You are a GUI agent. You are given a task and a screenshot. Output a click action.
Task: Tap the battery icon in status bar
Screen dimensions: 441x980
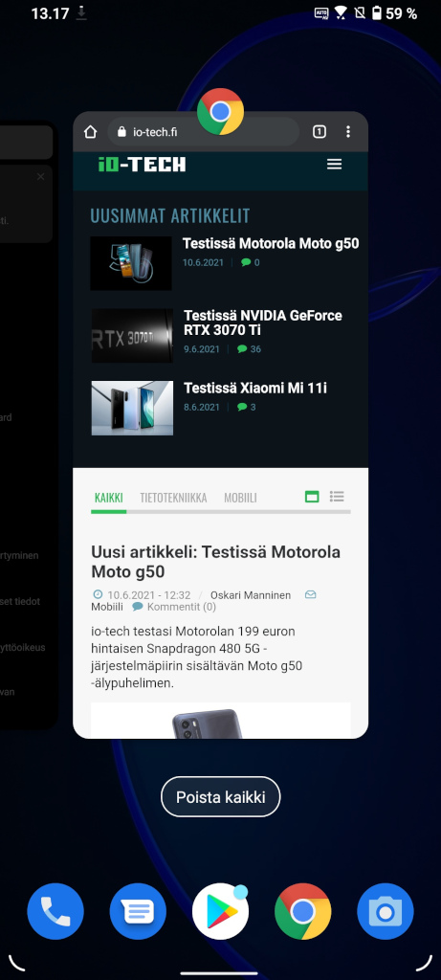(377, 12)
